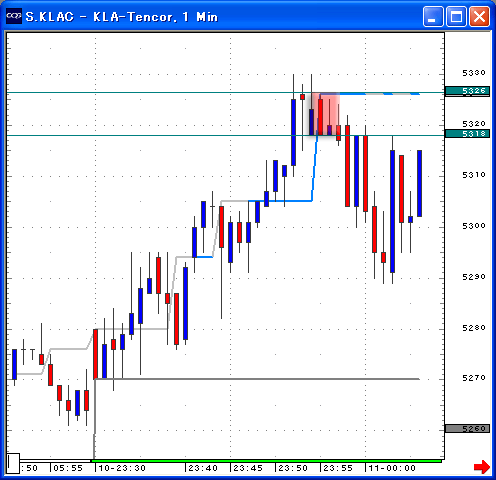Click the 5310 price axis label

[x=474, y=175]
